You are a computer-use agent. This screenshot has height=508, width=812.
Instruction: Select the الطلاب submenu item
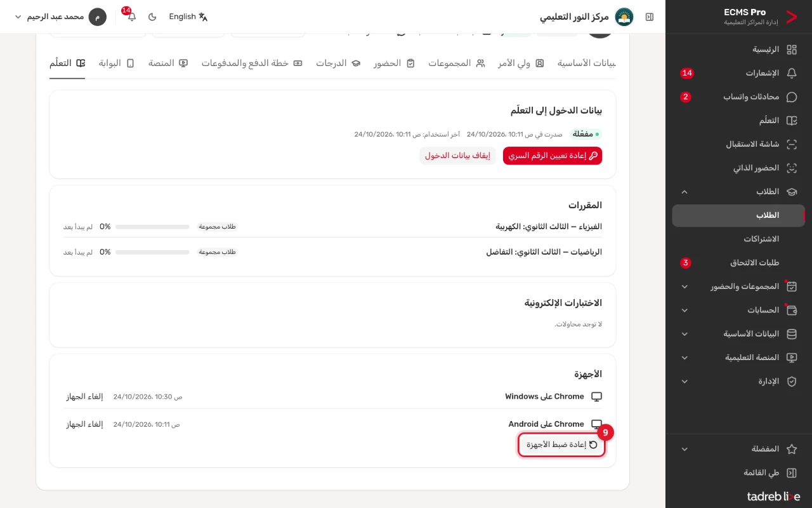coord(738,215)
